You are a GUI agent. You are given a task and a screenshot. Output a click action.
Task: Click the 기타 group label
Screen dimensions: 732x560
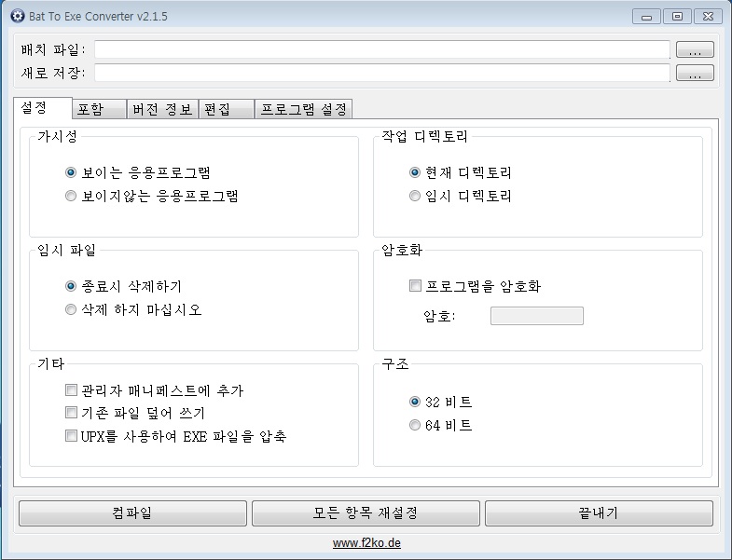click(51, 364)
